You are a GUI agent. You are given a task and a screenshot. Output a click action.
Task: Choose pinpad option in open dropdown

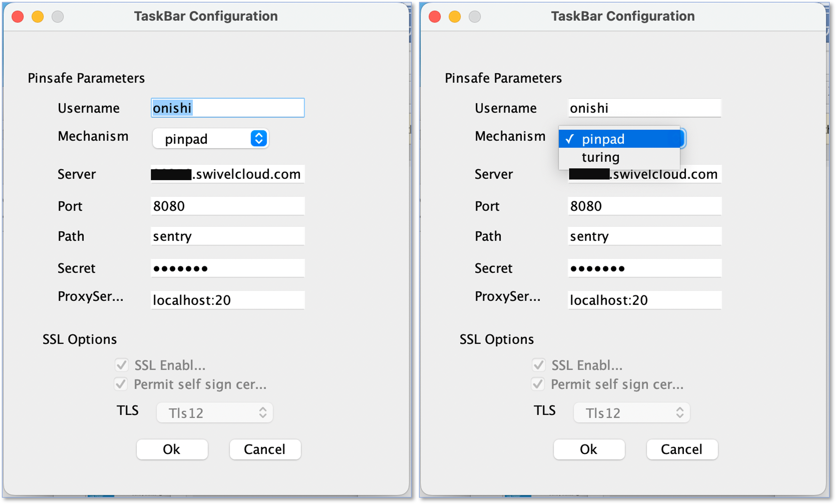[619, 139]
